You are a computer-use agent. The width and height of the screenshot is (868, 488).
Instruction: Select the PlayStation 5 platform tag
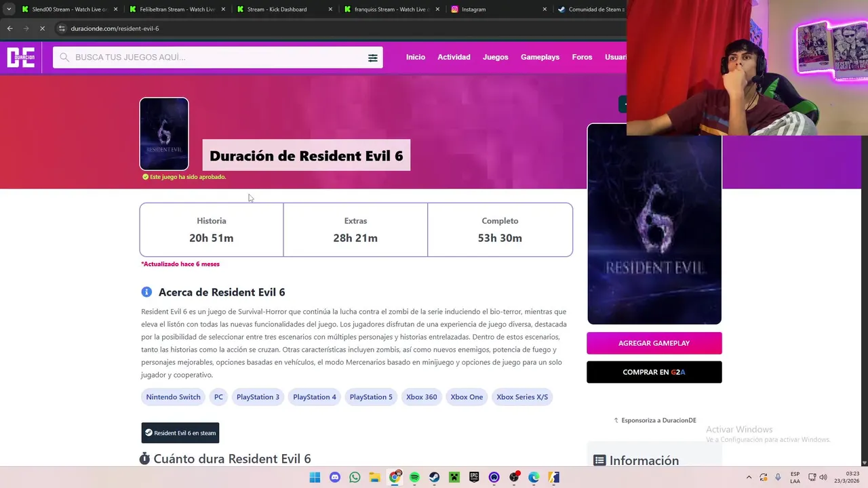pyautogui.click(x=371, y=397)
